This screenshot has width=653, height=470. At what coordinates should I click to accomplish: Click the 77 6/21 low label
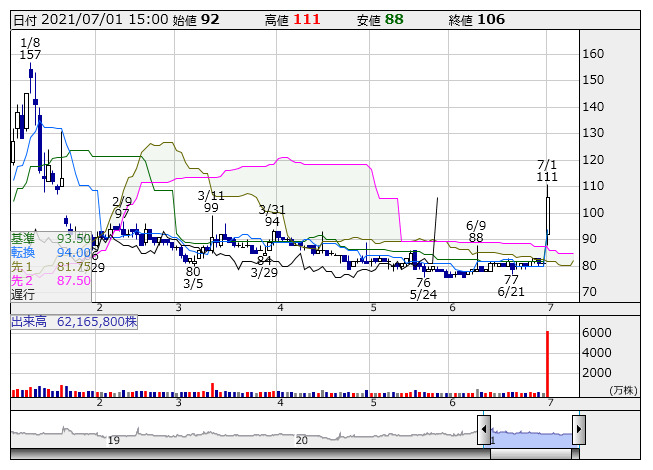point(511,286)
